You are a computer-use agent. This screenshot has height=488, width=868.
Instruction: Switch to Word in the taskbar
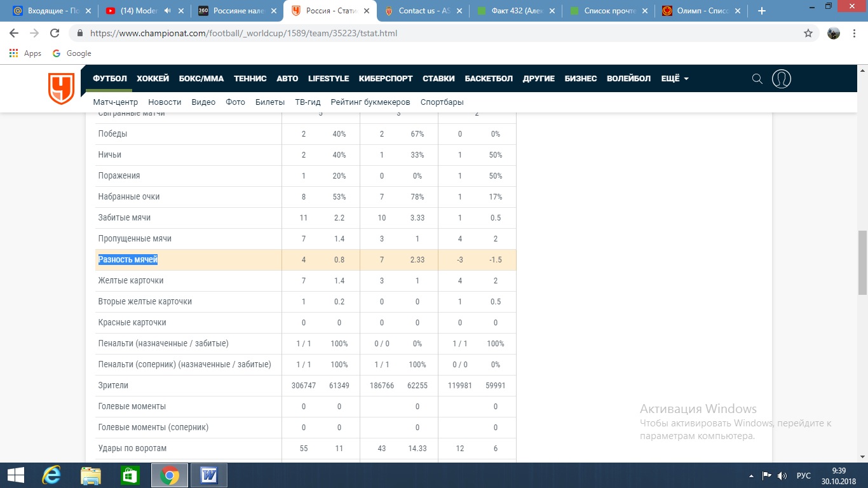tap(209, 475)
